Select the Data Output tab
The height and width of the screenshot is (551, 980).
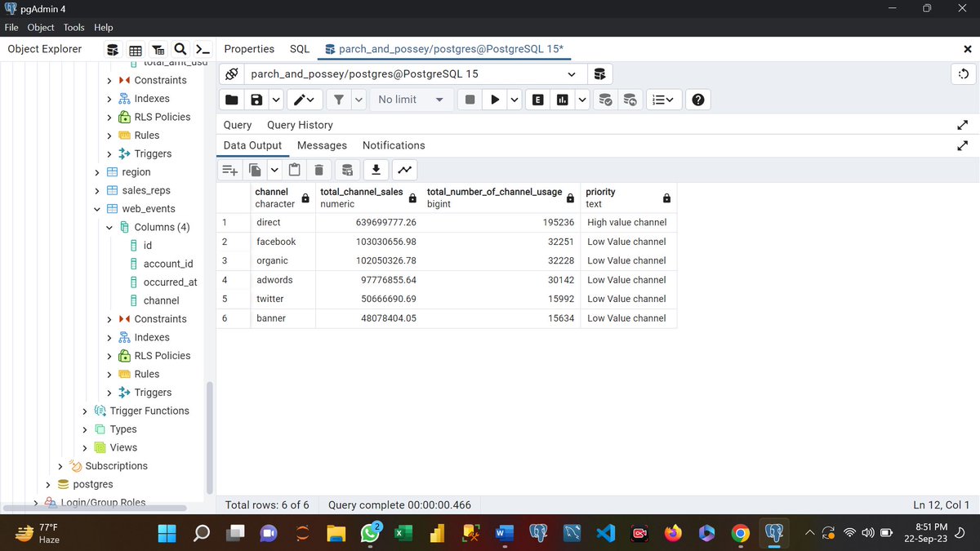click(x=252, y=145)
